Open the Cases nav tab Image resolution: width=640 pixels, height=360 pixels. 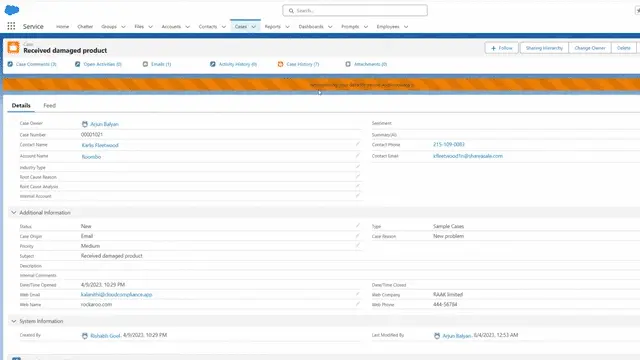coord(241,27)
